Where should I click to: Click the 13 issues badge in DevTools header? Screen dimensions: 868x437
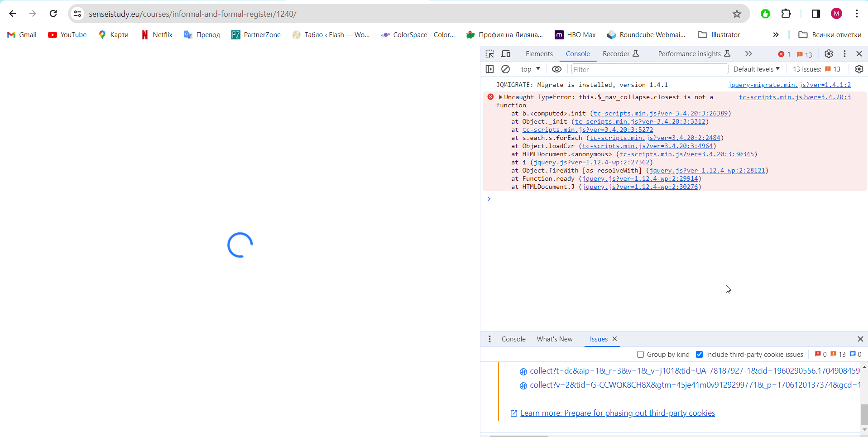pyautogui.click(x=805, y=54)
